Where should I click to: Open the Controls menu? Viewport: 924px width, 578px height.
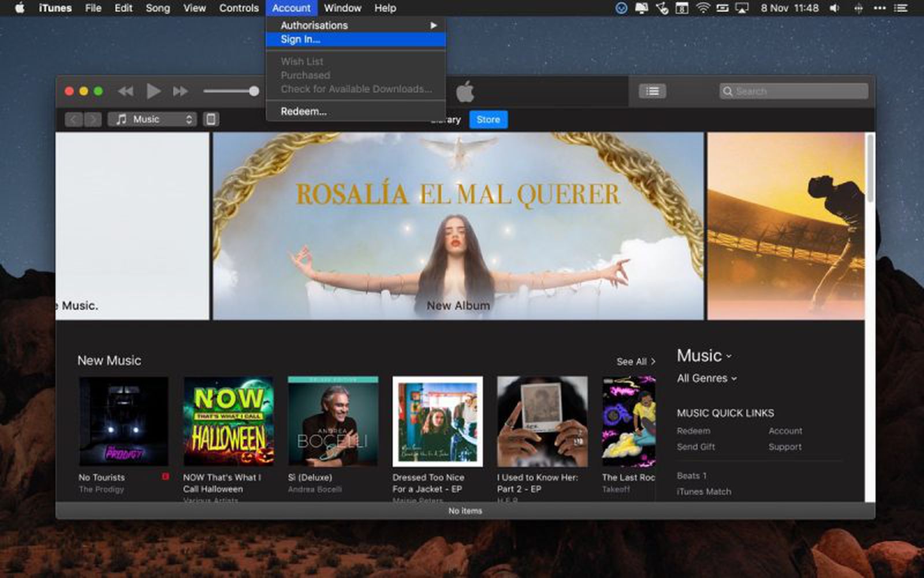(x=238, y=8)
